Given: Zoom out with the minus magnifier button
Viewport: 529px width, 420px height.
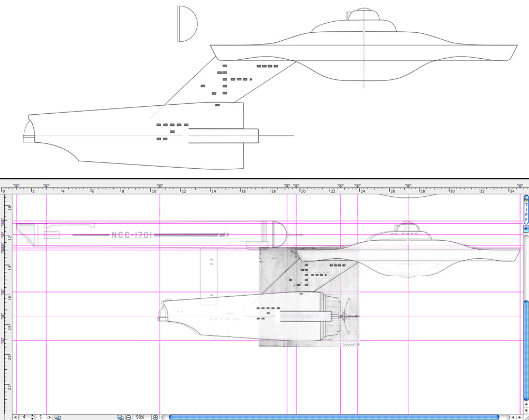Looking at the screenshot, I should (128, 418).
